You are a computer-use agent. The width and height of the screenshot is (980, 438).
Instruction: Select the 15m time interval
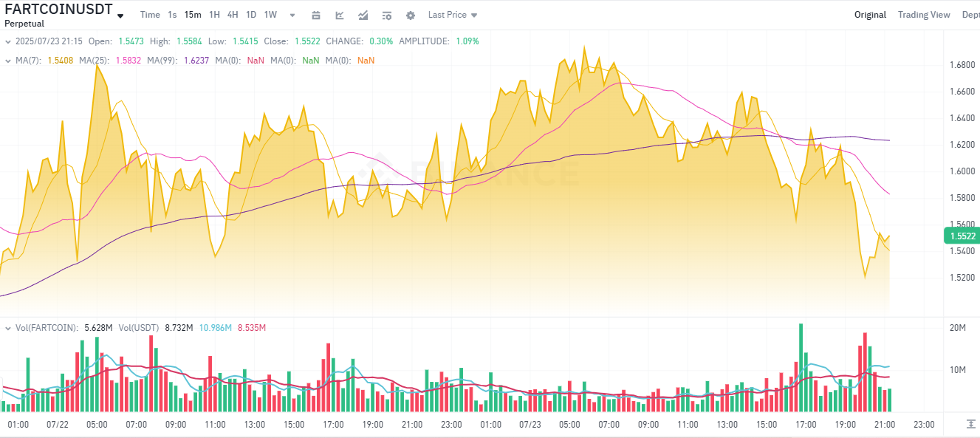coord(193,15)
